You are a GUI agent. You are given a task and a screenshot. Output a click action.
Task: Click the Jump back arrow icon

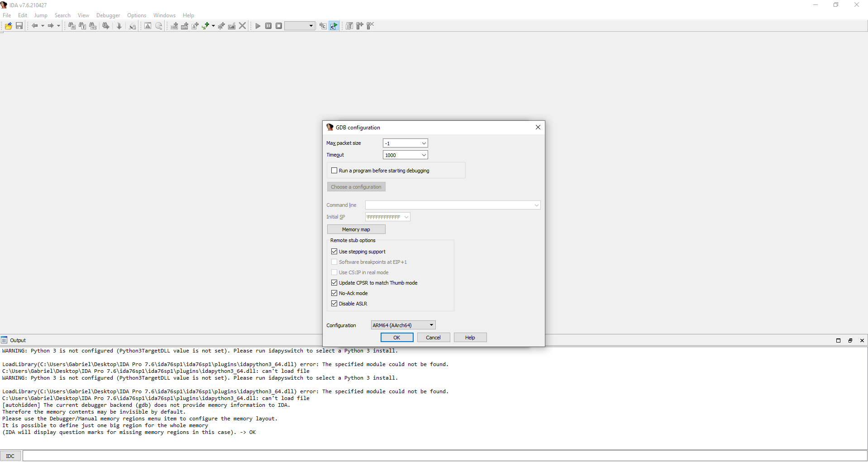[34, 26]
